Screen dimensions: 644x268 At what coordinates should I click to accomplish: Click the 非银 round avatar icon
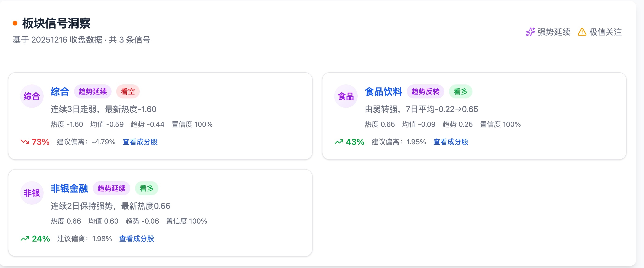[32, 193]
